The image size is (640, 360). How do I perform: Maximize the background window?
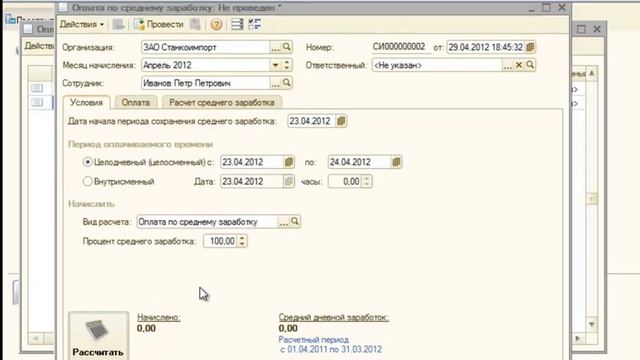point(581,29)
